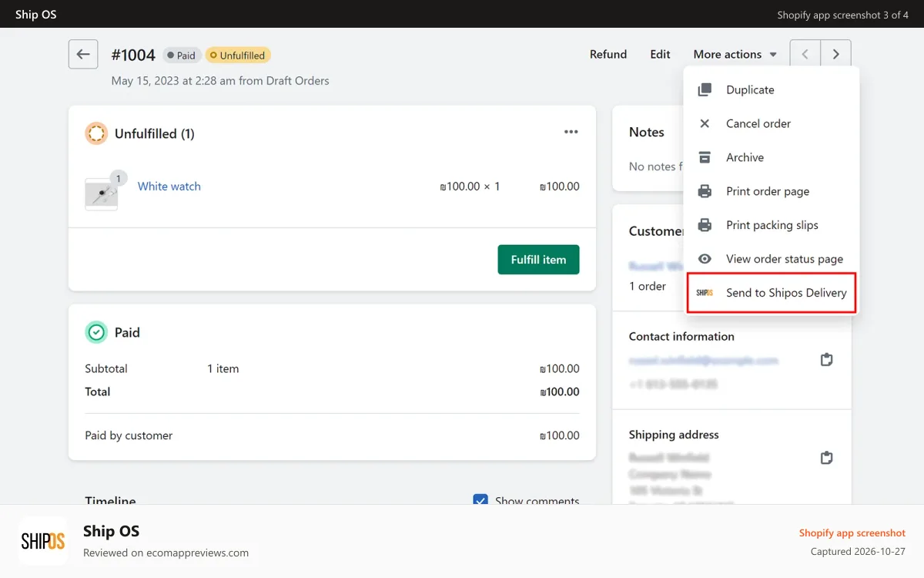
Task: Click the blurred customer email link
Action: coord(703,360)
